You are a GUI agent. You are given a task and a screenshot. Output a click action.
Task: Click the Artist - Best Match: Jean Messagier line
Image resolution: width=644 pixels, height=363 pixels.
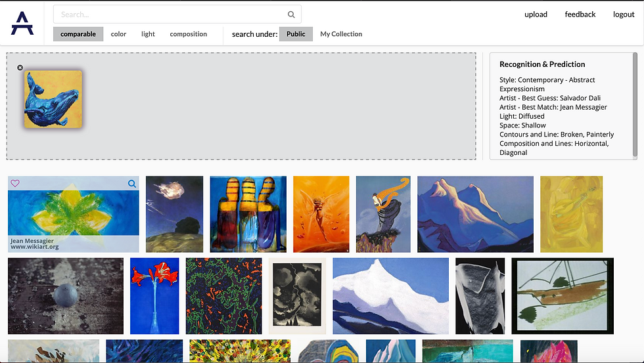pos(553,107)
